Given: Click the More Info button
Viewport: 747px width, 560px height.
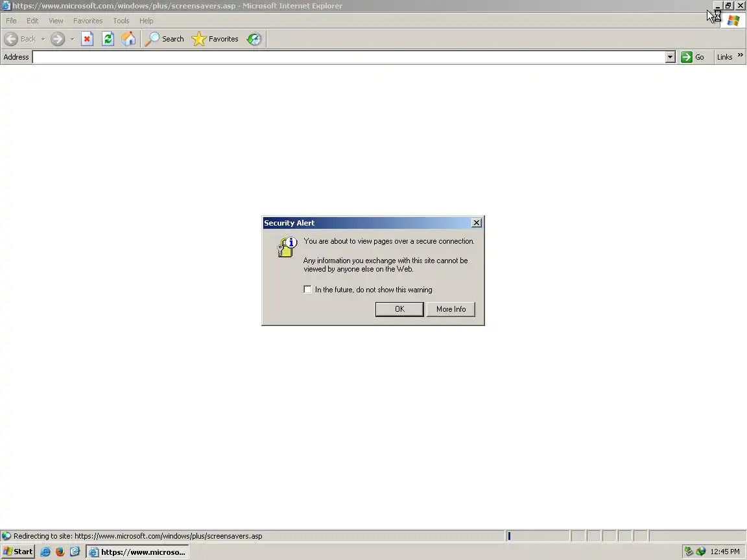Looking at the screenshot, I should (451, 309).
